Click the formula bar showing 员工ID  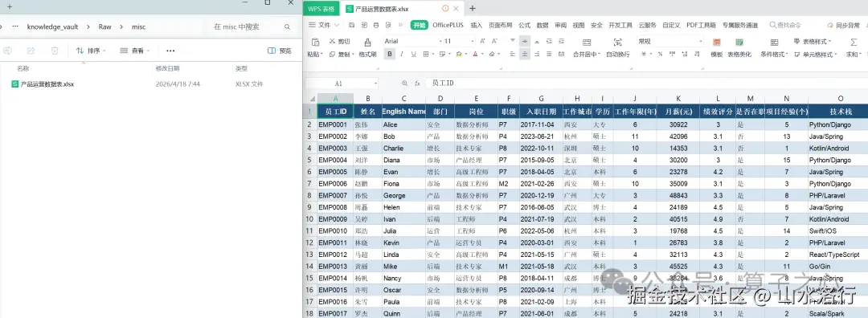646,83
